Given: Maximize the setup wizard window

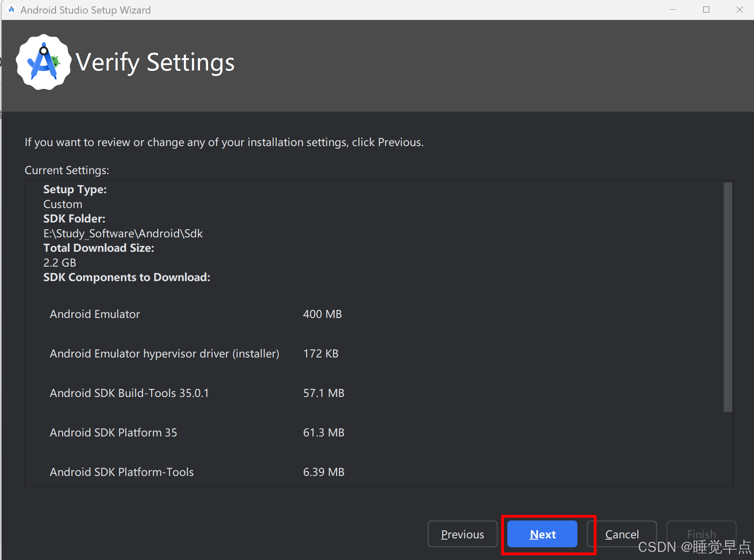Looking at the screenshot, I should click(706, 9).
